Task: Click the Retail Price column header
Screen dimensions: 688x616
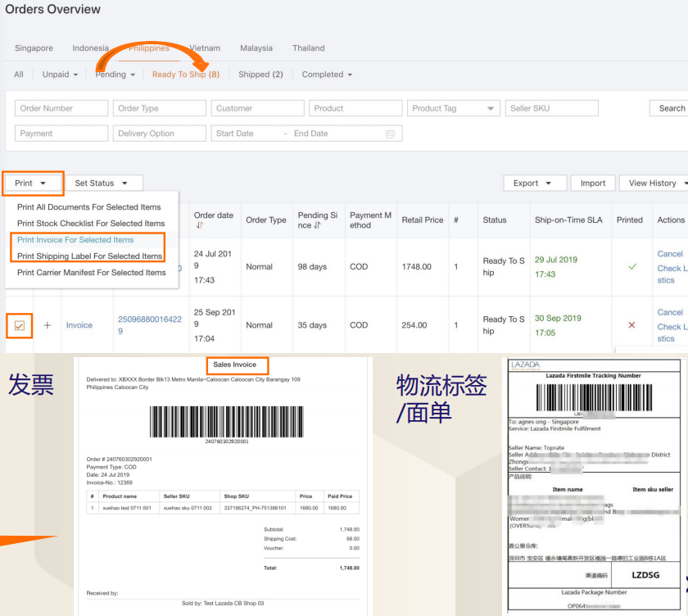Action: click(423, 220)
